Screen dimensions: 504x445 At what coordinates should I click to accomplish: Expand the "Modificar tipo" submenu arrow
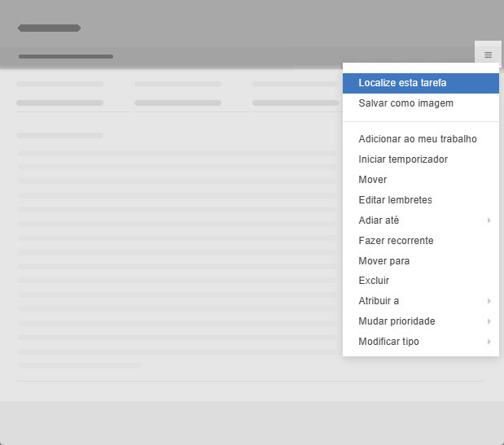489,342
